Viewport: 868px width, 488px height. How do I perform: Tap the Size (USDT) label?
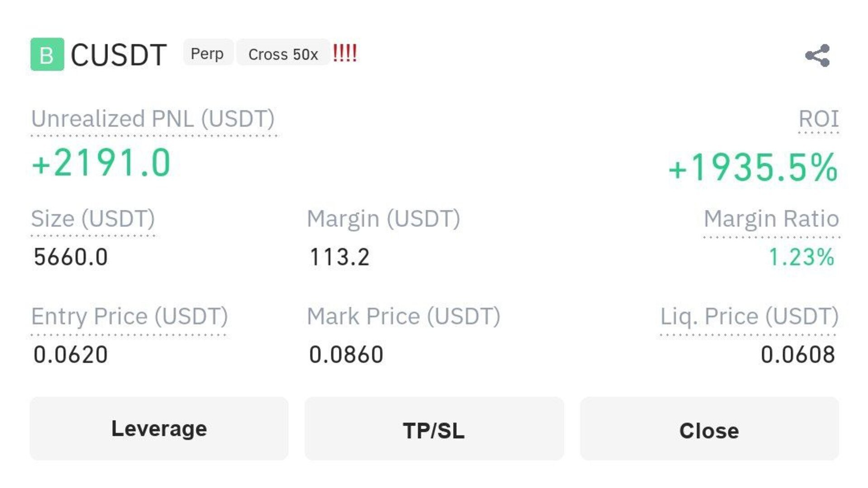[93, 219]
